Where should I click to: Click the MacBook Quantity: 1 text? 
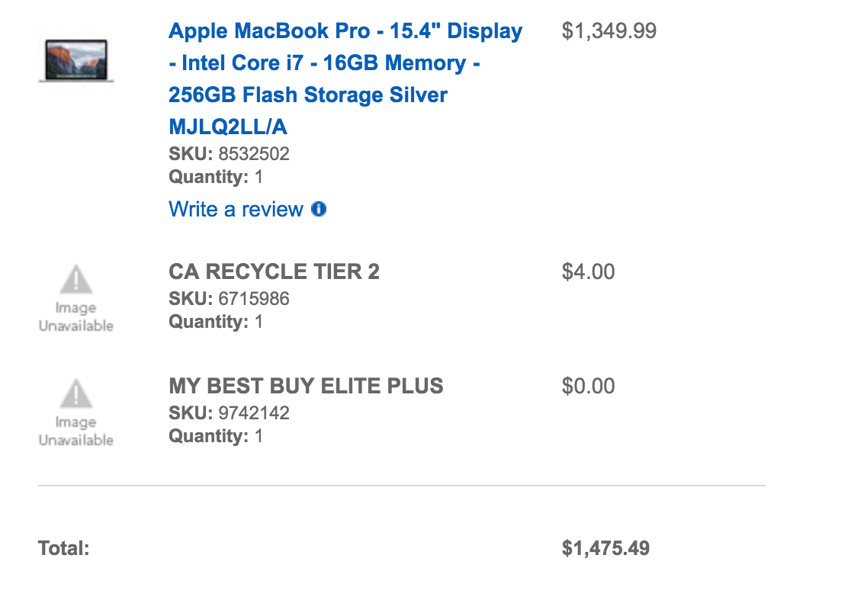tap(216, 177)
